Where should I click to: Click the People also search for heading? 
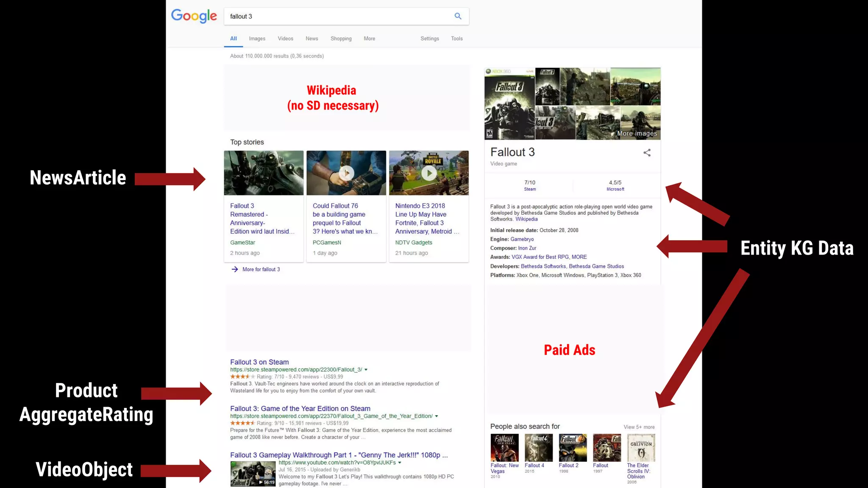pyautogui.click(x=525, y=427)
